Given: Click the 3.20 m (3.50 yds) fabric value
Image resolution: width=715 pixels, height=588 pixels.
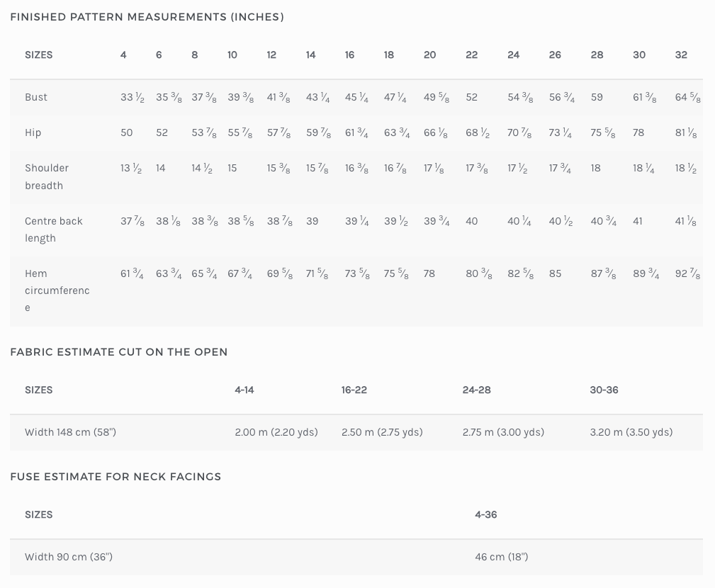Looking at the screenshot, I should tap(631, 432).
